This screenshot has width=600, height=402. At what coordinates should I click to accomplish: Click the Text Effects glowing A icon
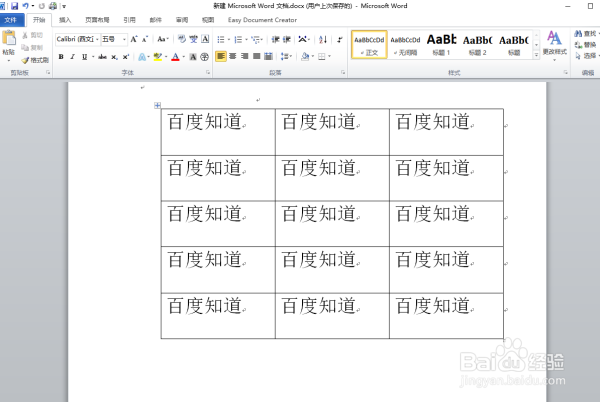coord(142,57)
